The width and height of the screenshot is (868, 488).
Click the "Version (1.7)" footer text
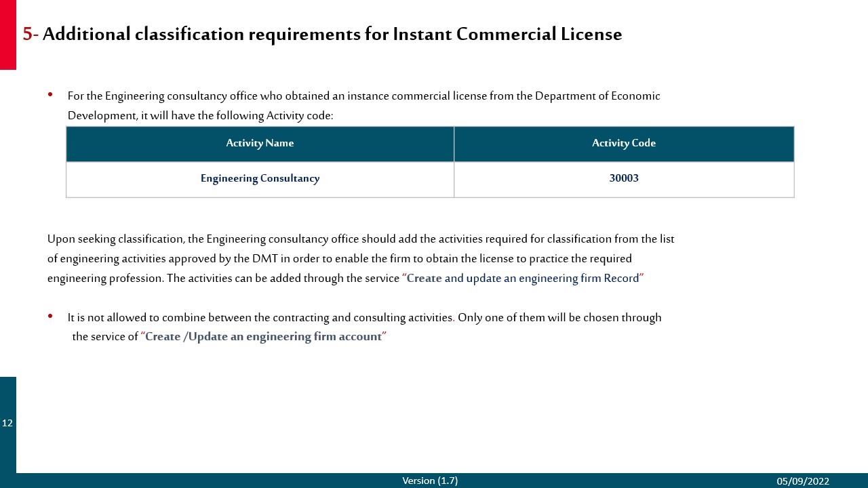430,481
